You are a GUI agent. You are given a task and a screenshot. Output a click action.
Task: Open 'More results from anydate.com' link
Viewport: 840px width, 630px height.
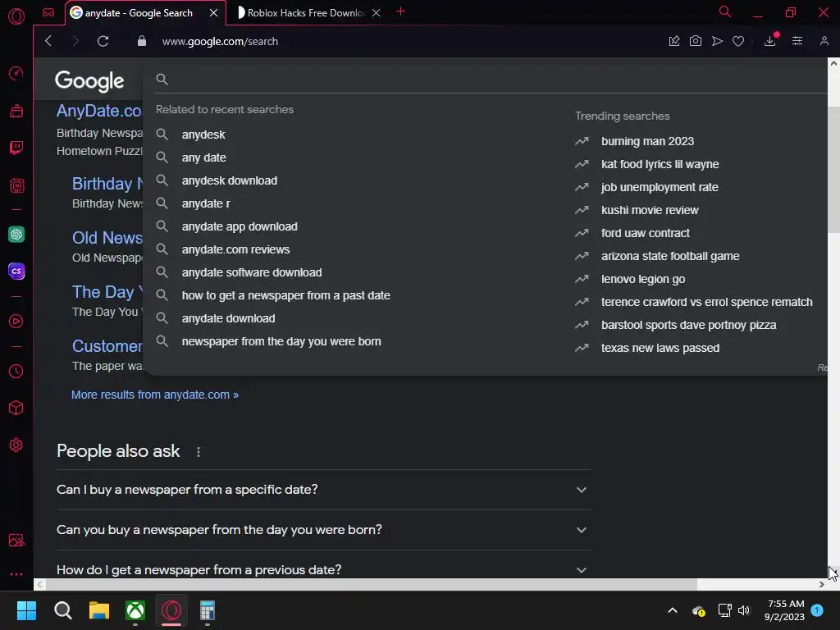tap(155, 395)
